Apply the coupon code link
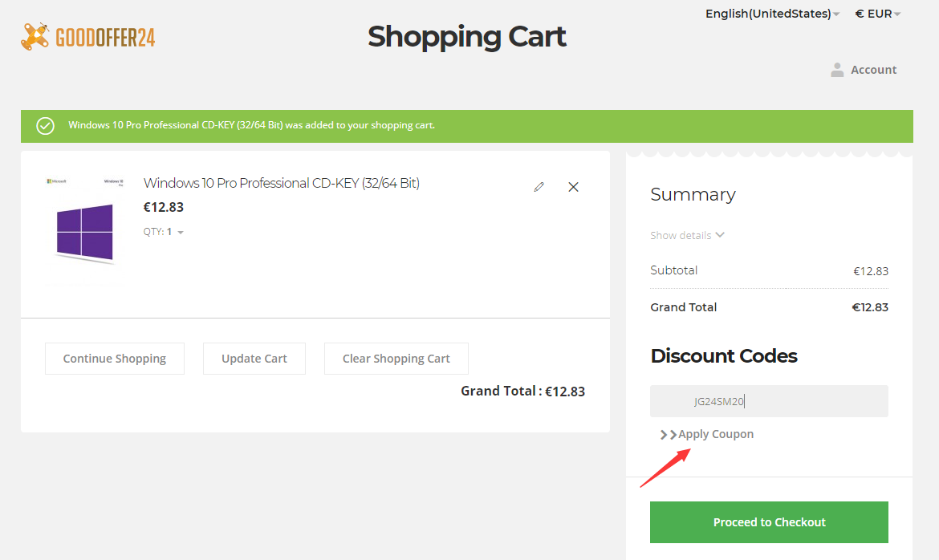Screen dimensions: 939x560 pos(716,435)
